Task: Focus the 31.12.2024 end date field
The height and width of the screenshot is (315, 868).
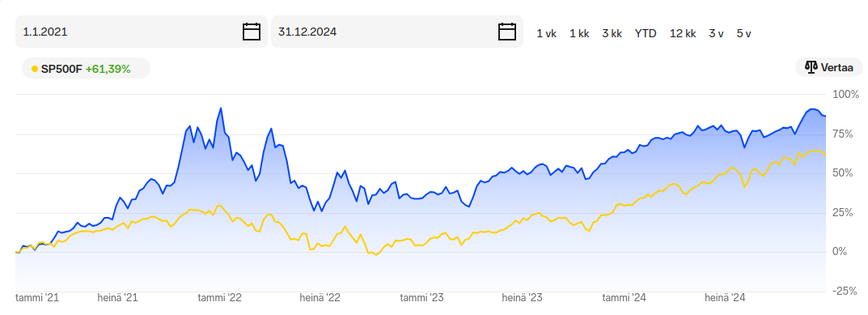Action: click(x=397, y=32)
